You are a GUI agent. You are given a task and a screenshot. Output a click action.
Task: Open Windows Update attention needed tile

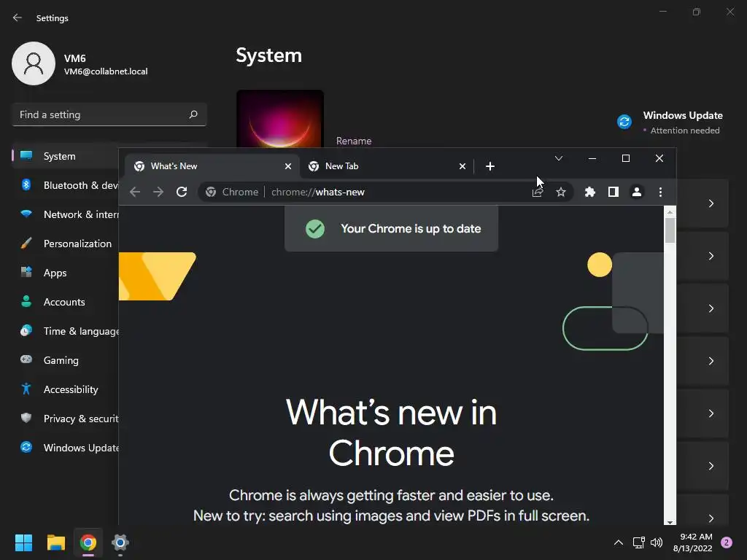(x=670, y=122)
